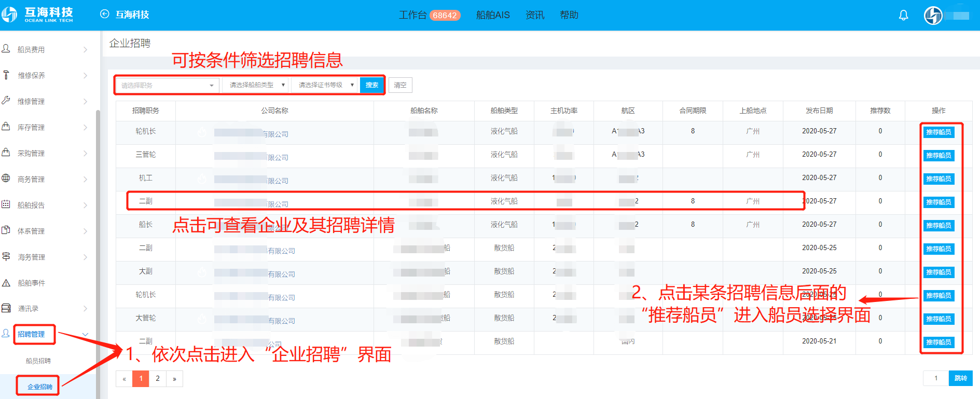Open the 请选择职务 dropdown
Image resolution: width=980 pixels, height=399 pixels.
tap(168, 85)
